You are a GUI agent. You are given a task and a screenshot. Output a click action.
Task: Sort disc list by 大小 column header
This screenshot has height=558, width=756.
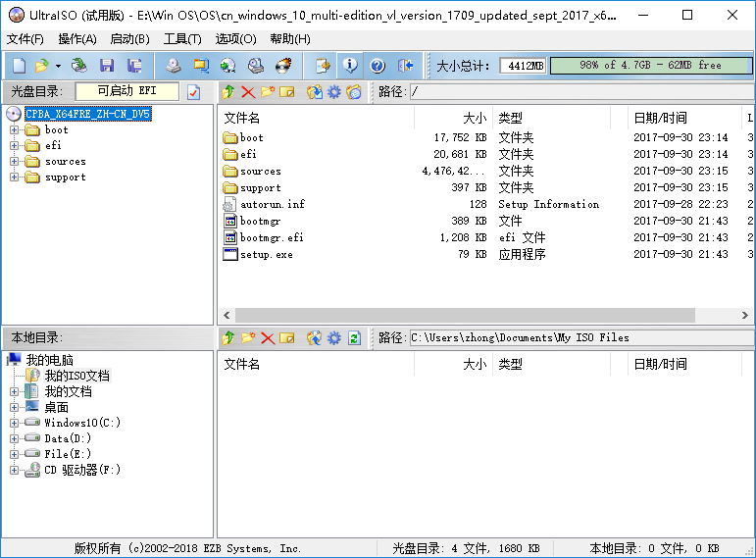[x=453, y=118]
